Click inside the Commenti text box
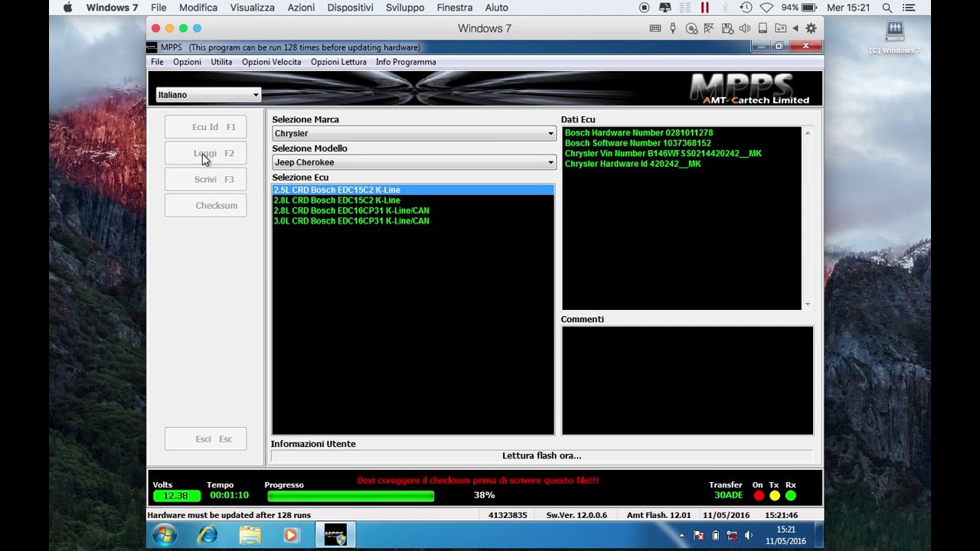Image resolution: width=980 pixels, height=551 pixels. [688, 380]
